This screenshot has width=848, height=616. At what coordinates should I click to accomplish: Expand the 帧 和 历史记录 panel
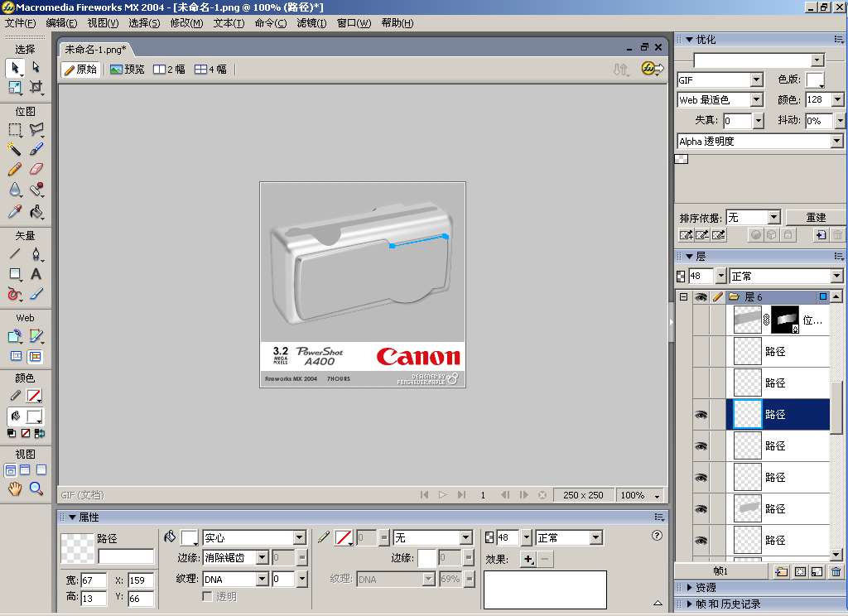coord(690,604)
